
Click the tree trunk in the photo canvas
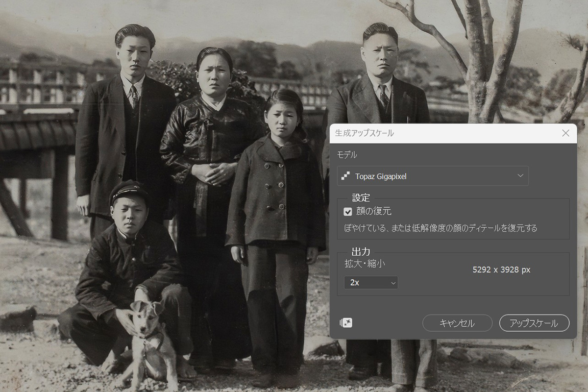click(478, 64)
